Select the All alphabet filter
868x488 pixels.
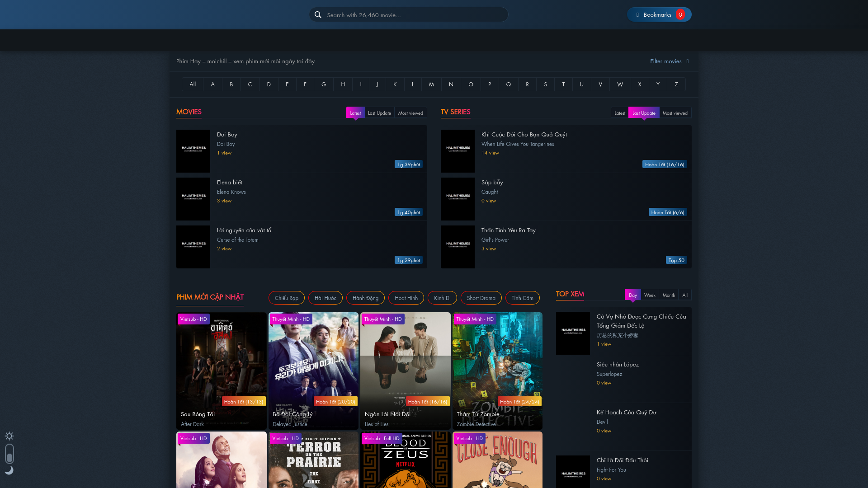[x=193, y=84]
